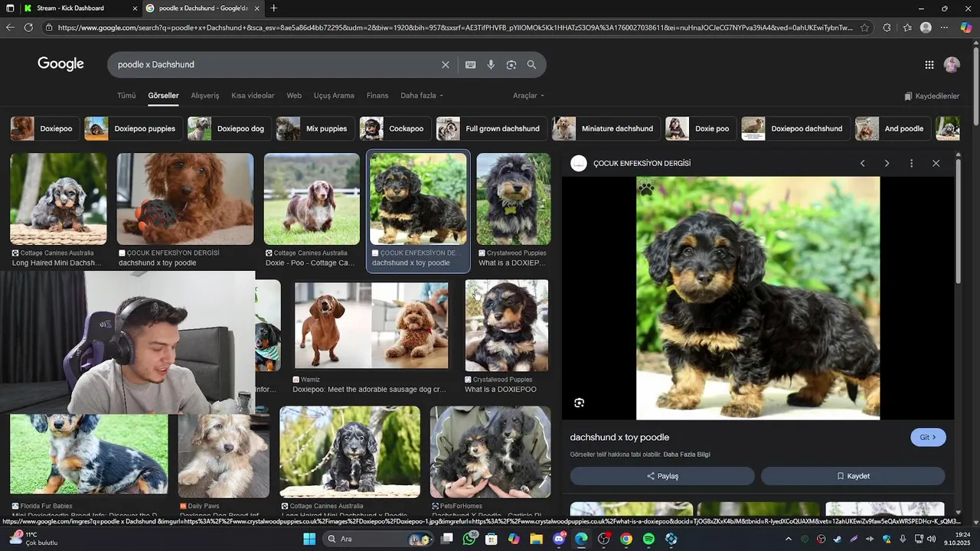Click the taskbar search box

tap(378, 539)
